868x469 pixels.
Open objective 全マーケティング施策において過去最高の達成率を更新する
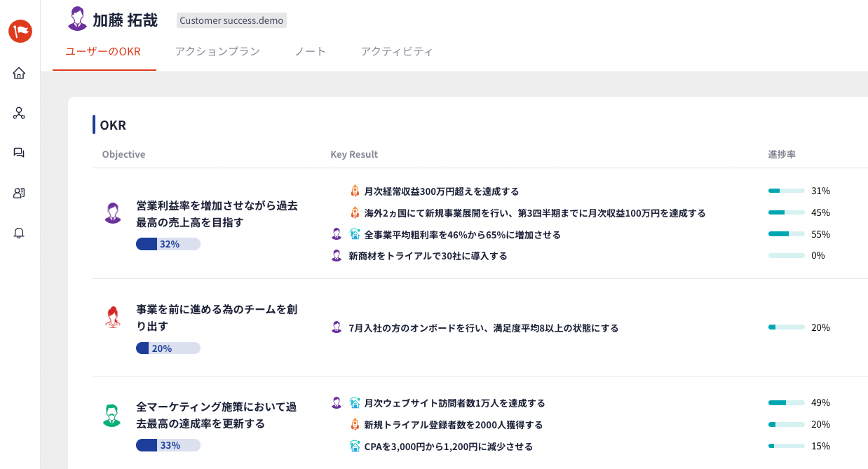[x=217, y=416]
